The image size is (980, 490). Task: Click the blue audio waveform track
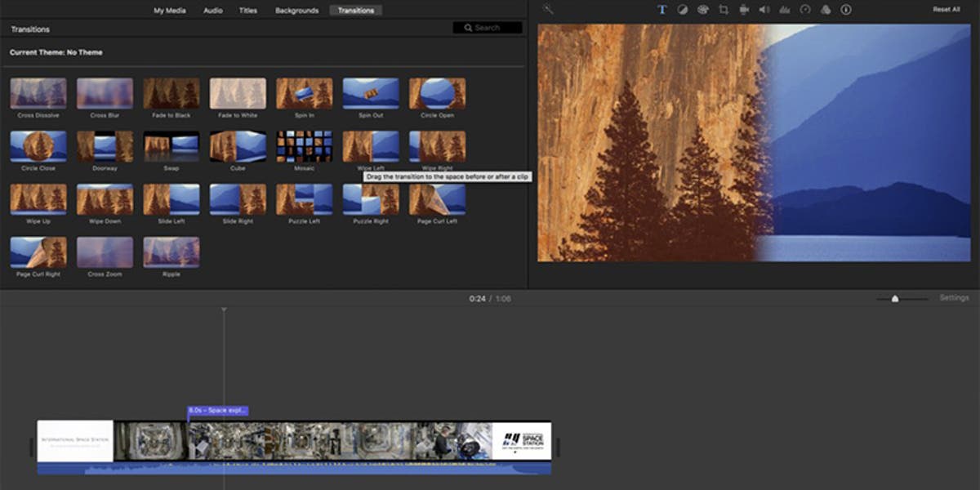tap(294, 468)
